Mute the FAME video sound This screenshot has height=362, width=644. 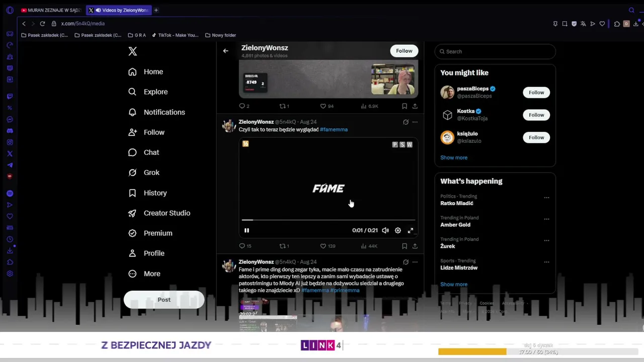(385, 230)
